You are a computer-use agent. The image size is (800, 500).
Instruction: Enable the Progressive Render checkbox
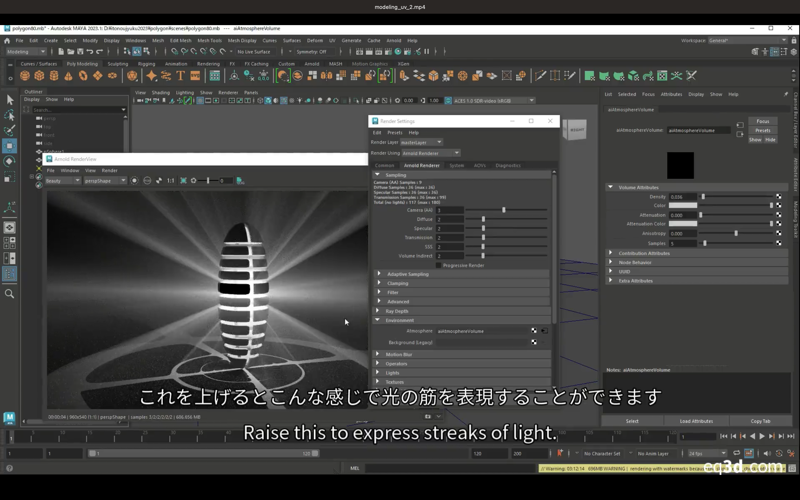click(x=438, y=265)
